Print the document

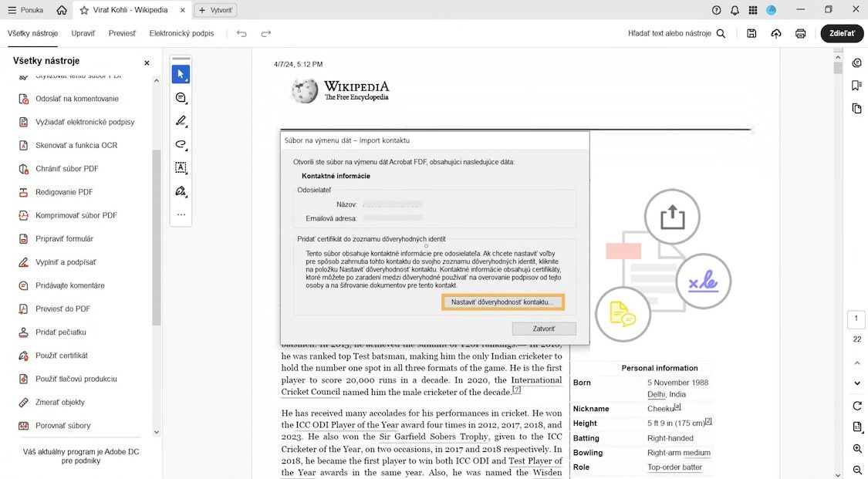(800, 34)
